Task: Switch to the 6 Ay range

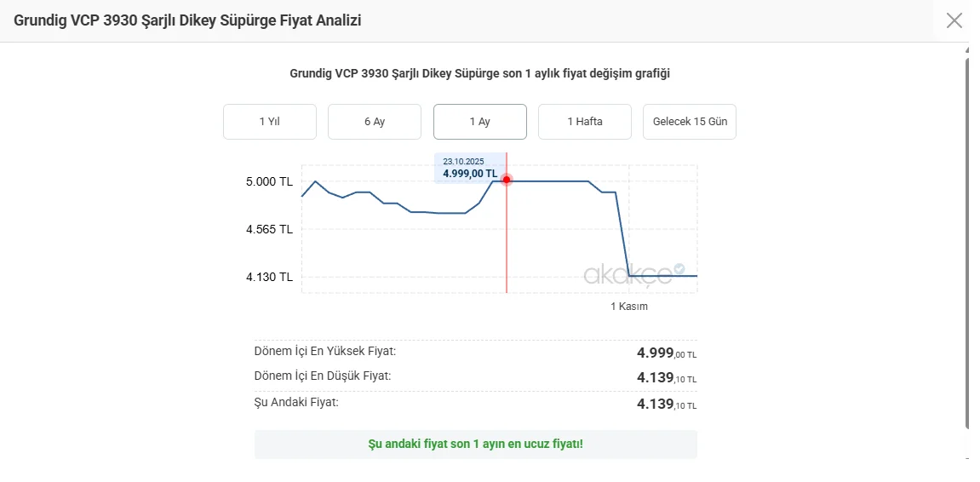Action: pos(374,122)
